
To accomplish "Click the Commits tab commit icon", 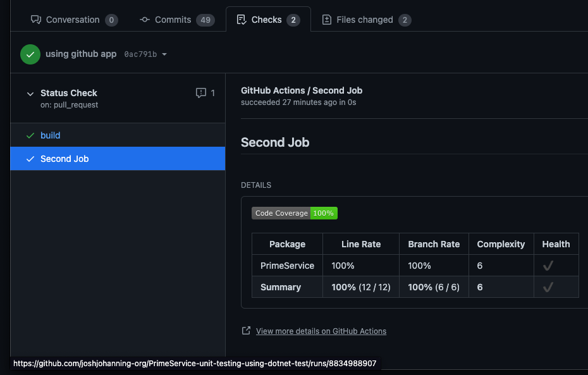I will point(145,20).
